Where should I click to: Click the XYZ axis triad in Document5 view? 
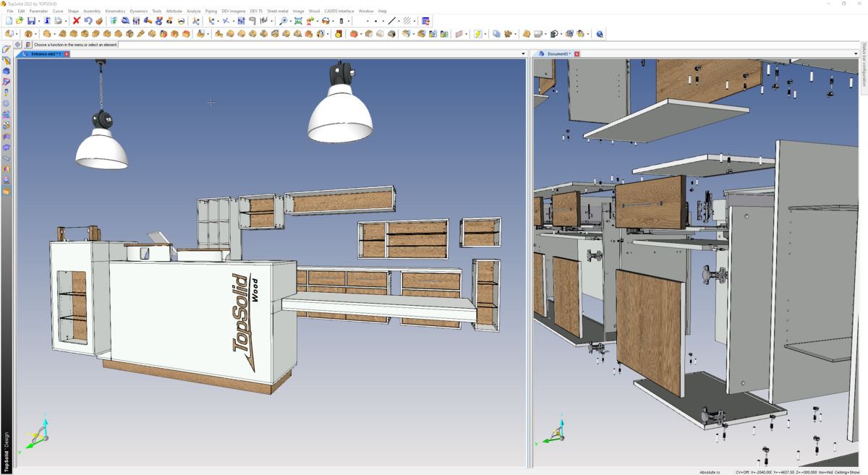tap(553, 432)
